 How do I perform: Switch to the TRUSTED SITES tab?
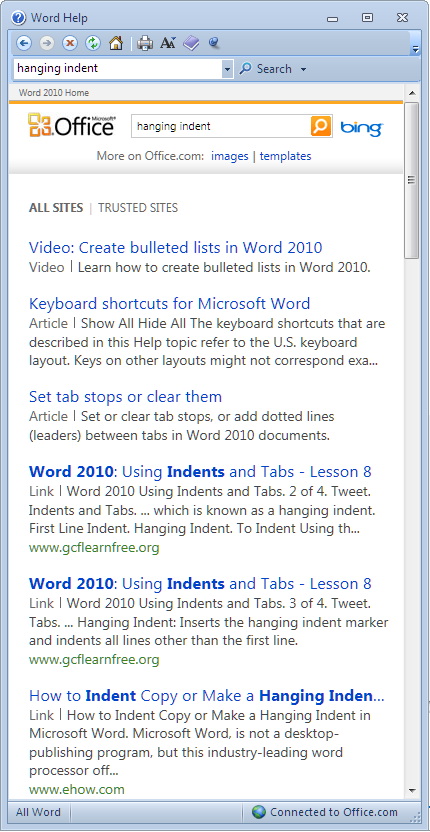tap(138, 208)
